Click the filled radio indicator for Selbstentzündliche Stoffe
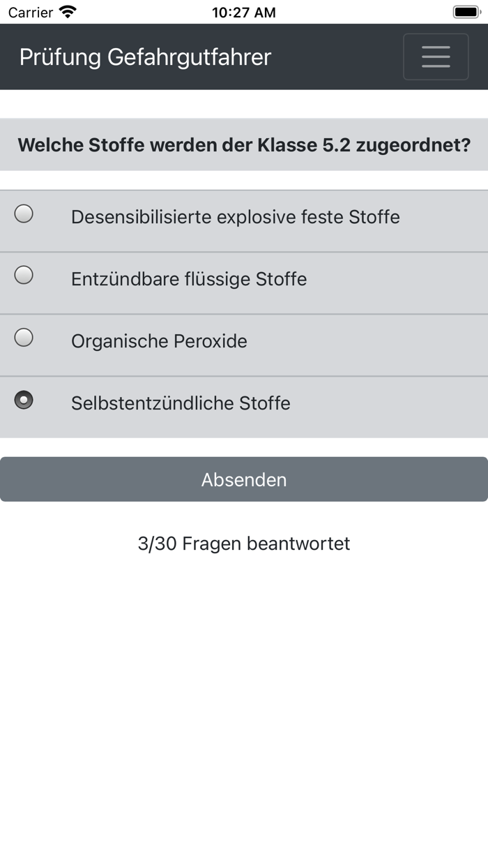This screenshot has height=868, width=488. [24, 398]
